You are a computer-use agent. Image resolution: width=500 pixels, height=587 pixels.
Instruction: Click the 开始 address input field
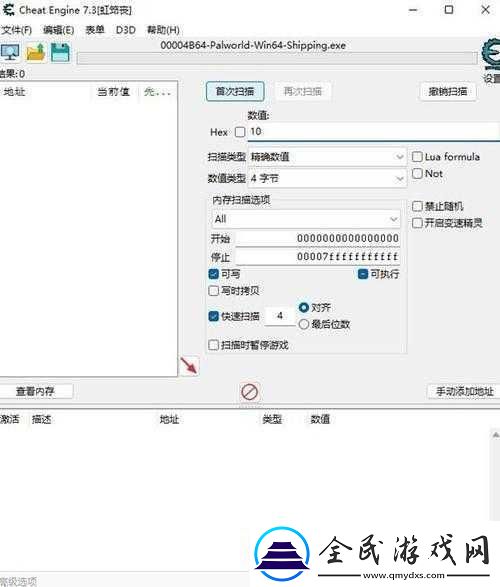pos(317,238)
